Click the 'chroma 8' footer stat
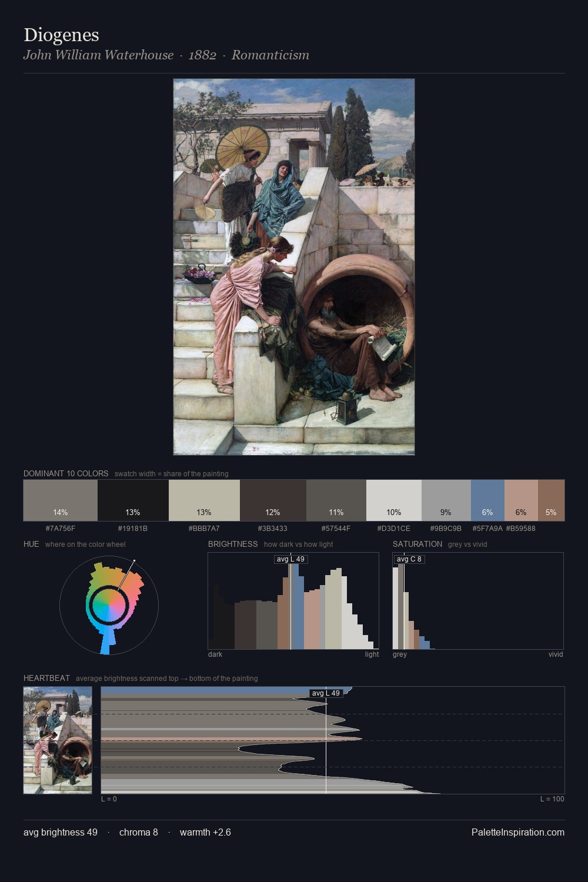588x882 pixels. [139, 832]
